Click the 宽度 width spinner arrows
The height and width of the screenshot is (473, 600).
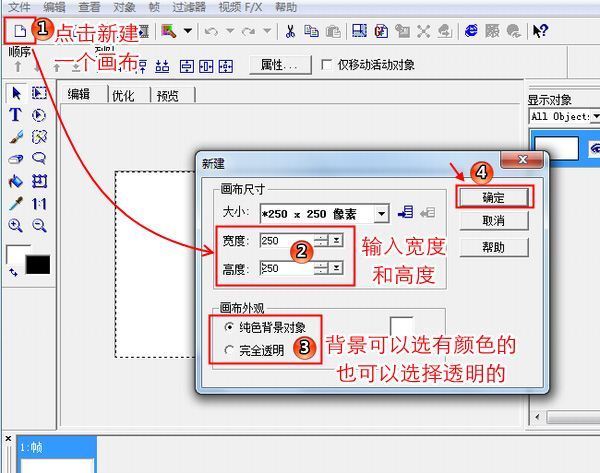click(x=321, y=240)
